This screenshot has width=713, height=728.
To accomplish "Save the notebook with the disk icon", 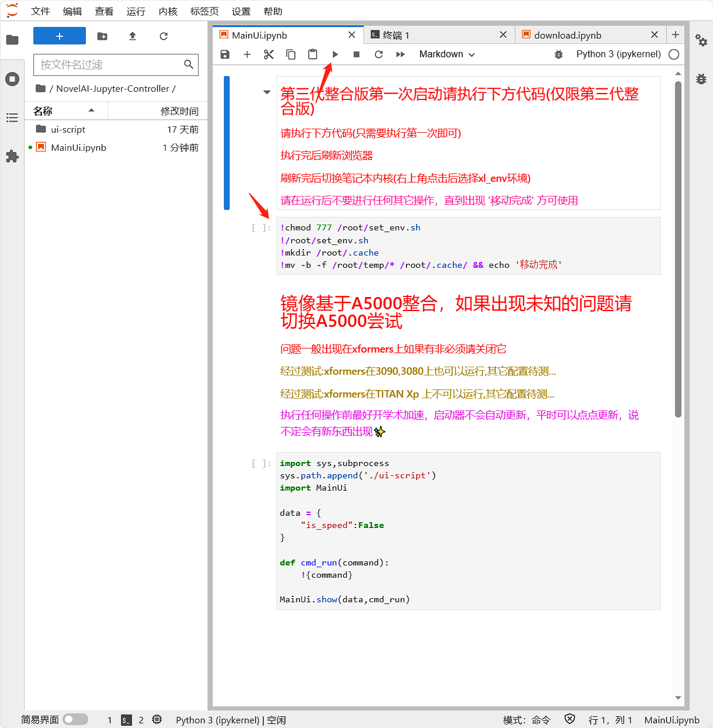I will click(x=225, y=54).
